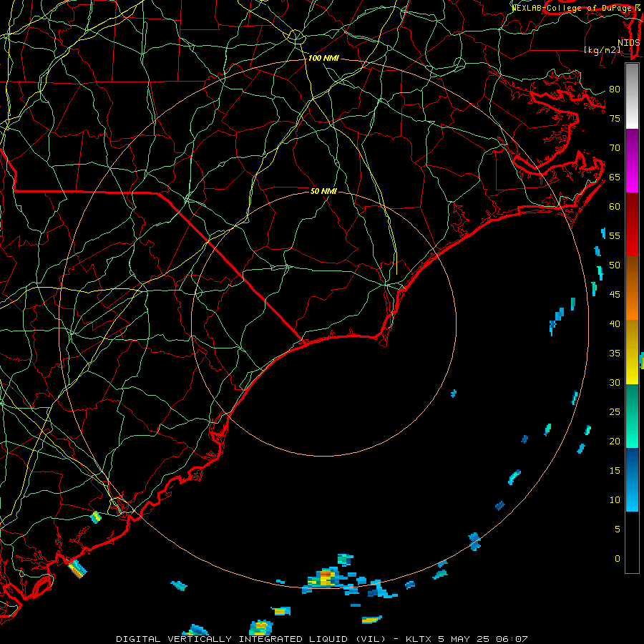The image size is (644, 644).
Task: Click the 50 NMI range ring label
Action: (x=323, y=191)
